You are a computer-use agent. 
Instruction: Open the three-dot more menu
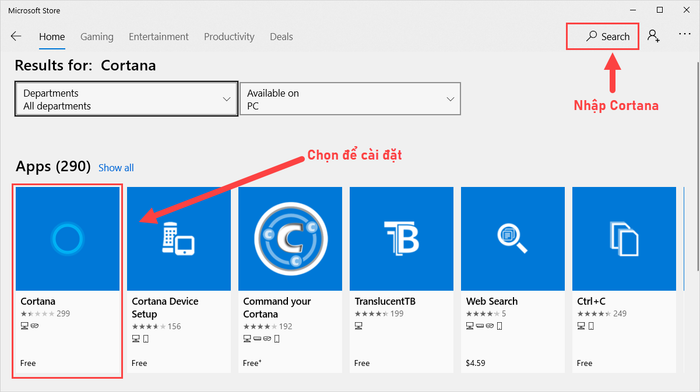(x=684, y=34)
